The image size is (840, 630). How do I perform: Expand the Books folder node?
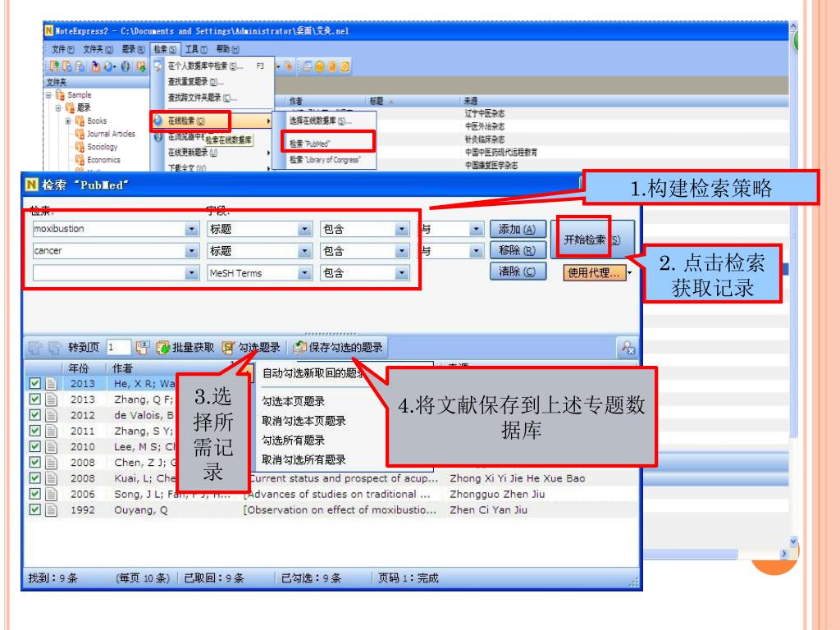[x=68, y=121]
